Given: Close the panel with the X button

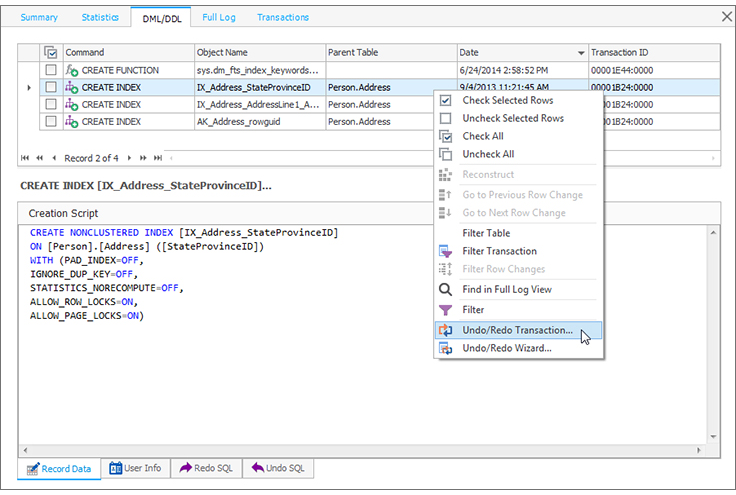Looking at the screenshot, I should (x=727, y=17).
